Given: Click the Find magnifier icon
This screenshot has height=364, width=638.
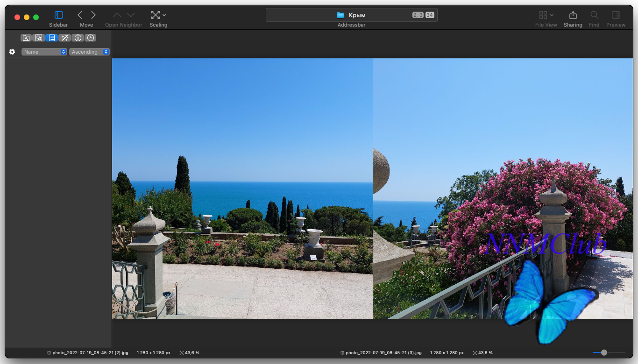Looking at the screenshot, I should click(x=594, y=15).
